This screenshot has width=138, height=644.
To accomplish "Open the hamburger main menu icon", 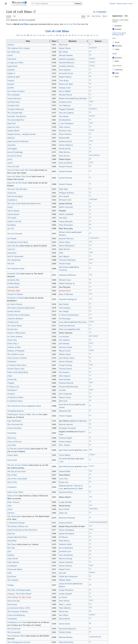I will click(6, 4).
